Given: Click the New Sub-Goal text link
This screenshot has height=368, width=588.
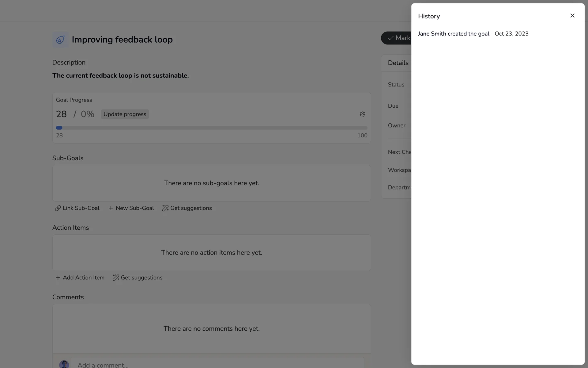Looking at the screenshot, I should [135, 208].
